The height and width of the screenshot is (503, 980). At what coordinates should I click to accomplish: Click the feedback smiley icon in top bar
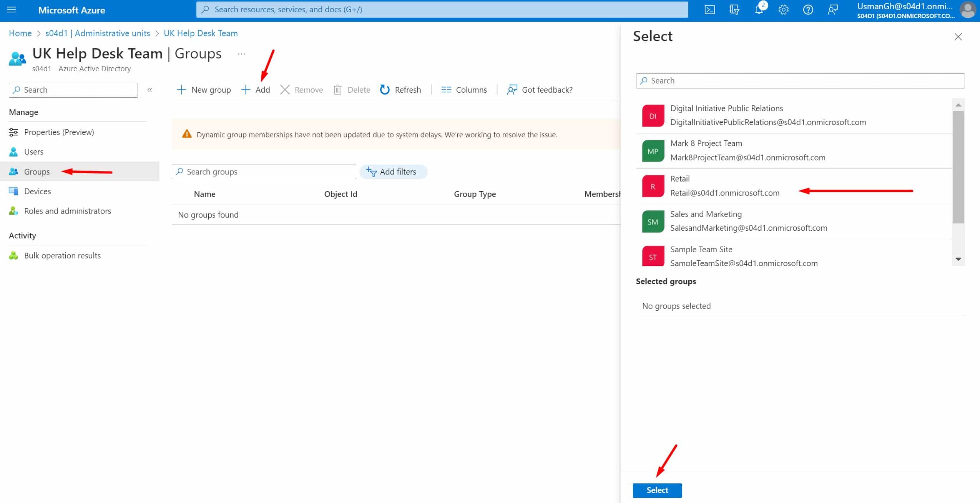coord(832,10)
